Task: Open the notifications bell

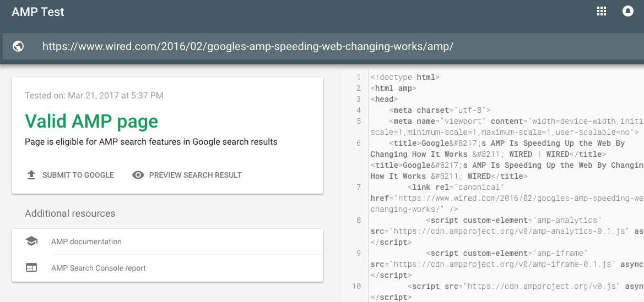Action: (627, 12)
